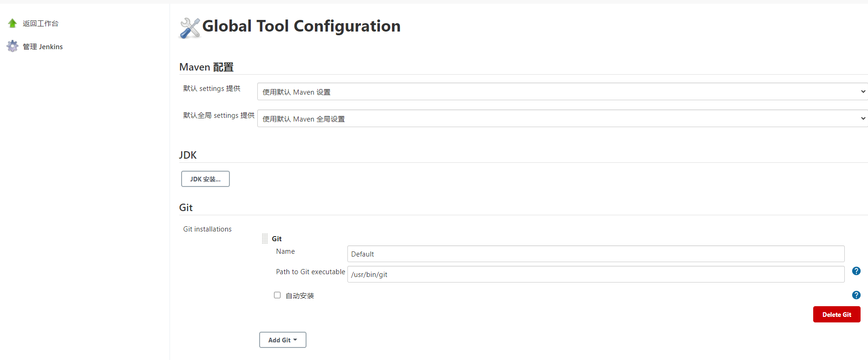Click the 自动安装 label text
Viewport: 868px width, 360px height.
(x=300, y=296)
